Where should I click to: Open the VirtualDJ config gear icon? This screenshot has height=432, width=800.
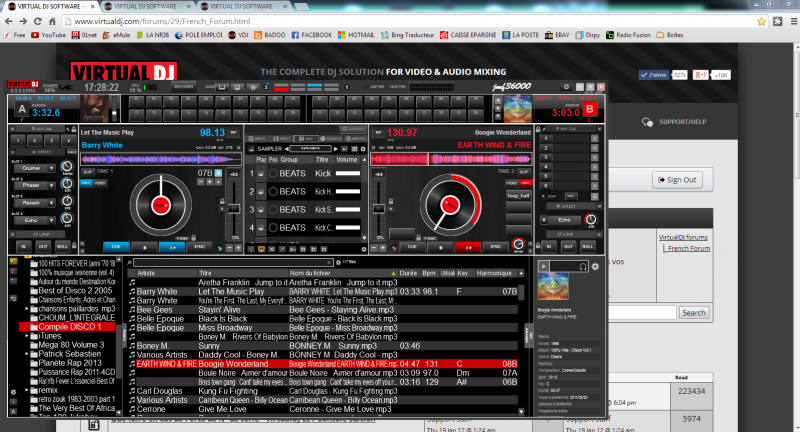click(x=595, y=266)
